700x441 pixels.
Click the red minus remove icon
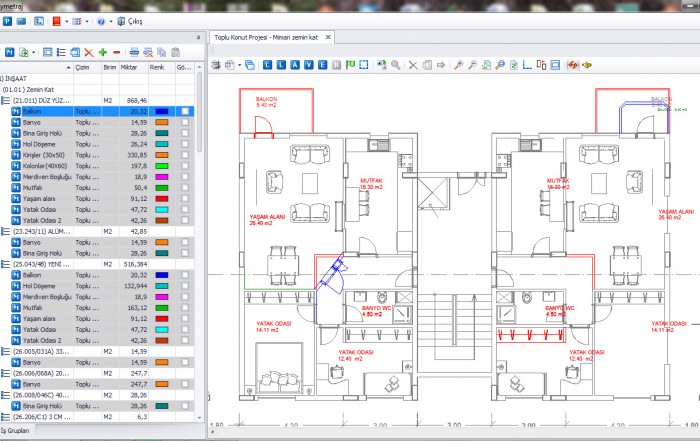point(116,51)
